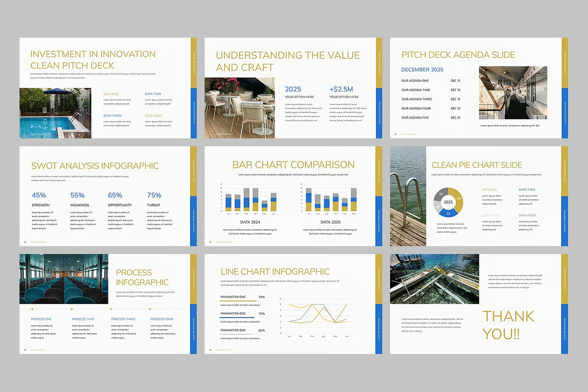
Task: Select the 'UNDERSTANDING THE VALUE AND CRAFT' heading
Action: point(288,61)
